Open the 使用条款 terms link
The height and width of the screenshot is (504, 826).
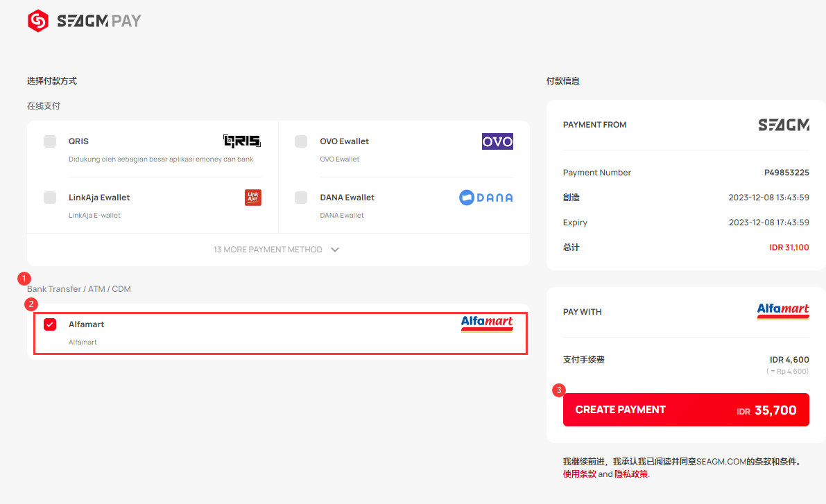coord(580,474)
